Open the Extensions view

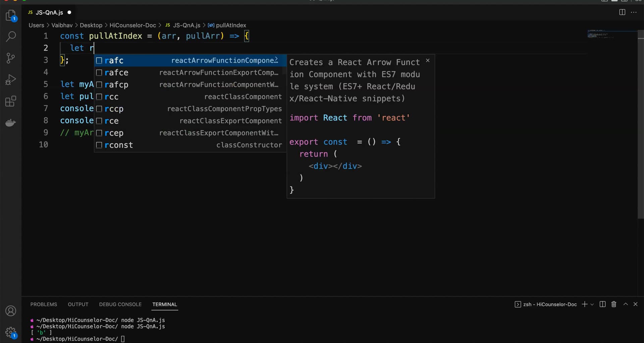pyautogui.click(x=11, y=101)
